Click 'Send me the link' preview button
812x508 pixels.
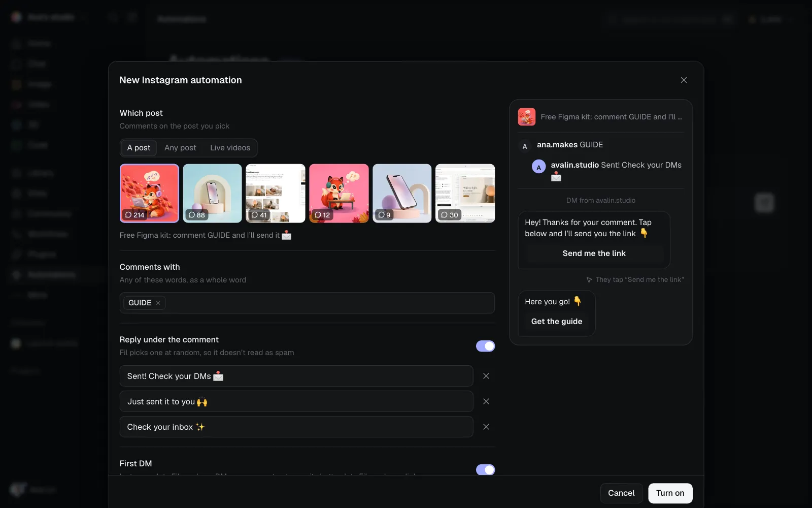pos(594,253)
